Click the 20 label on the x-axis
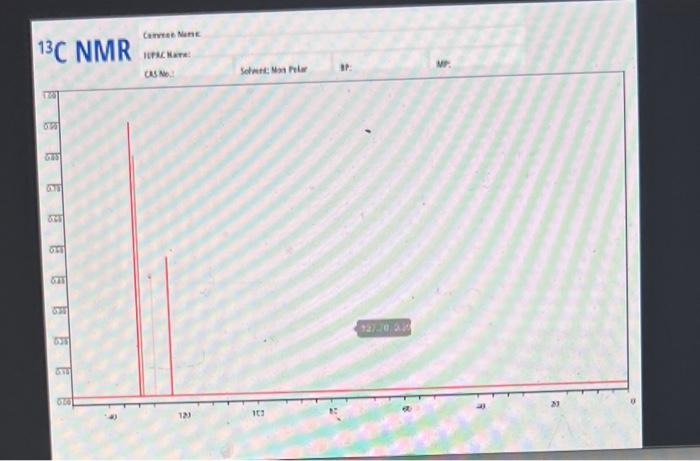This screenshot has width=700, height=461. pyautogui.click(x=554, y=403)
